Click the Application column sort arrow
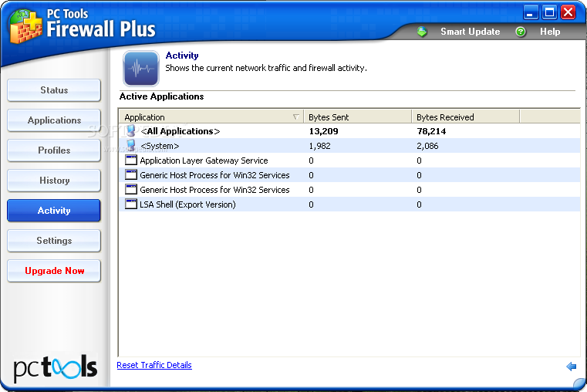Viewport: 587px width, 392px height. tap(295, 117)
